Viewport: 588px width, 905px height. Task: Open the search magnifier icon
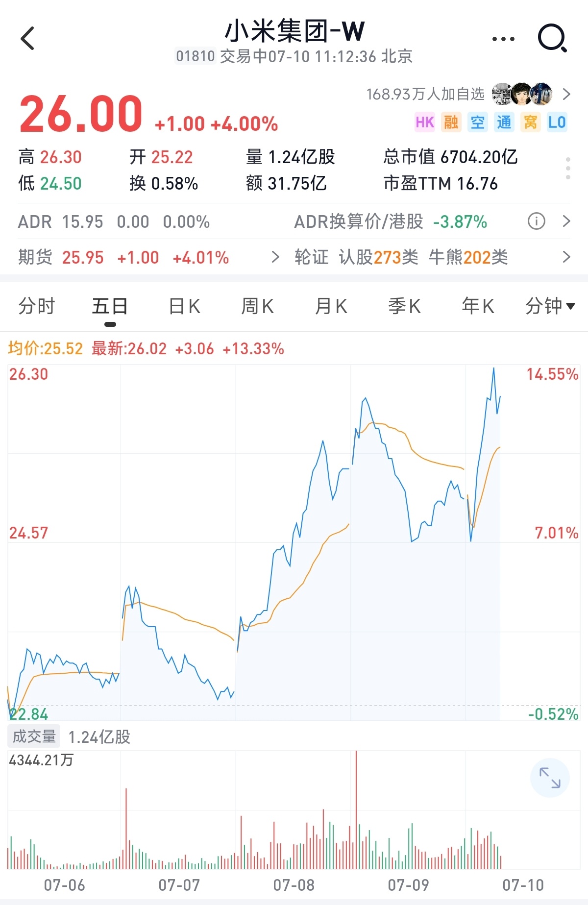(552, 38)
